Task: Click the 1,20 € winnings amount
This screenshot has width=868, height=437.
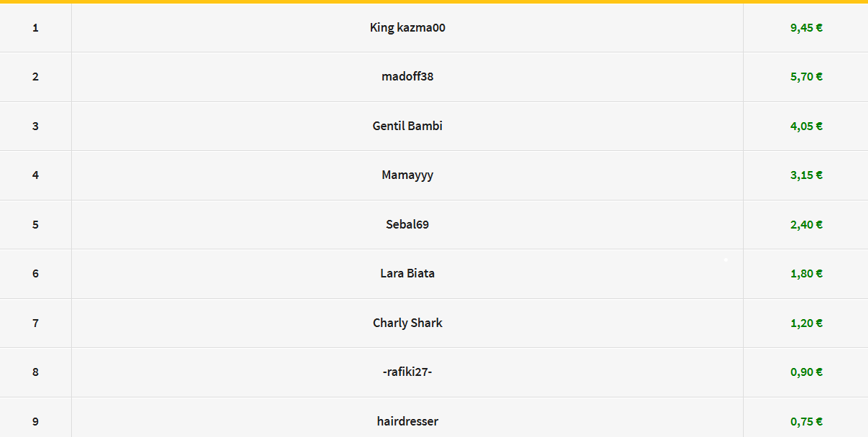Action: [806, 323]
